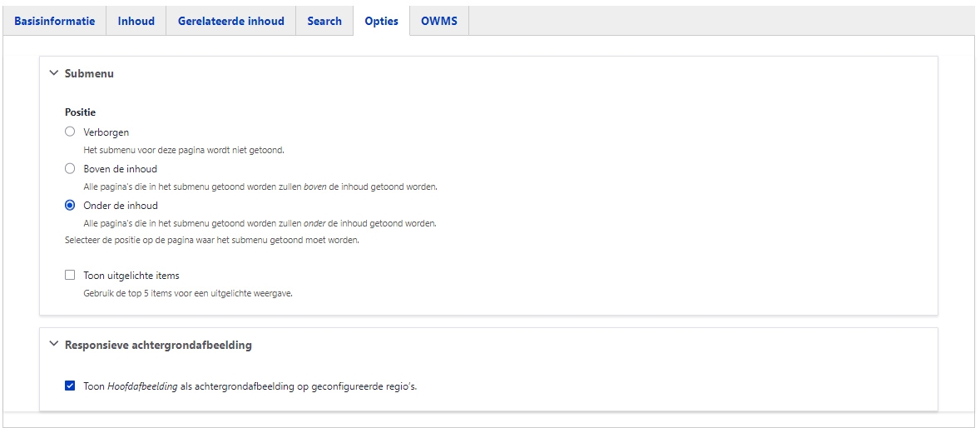Click the Responsieve achtergrondafbeelding heading text

(158, 344)
